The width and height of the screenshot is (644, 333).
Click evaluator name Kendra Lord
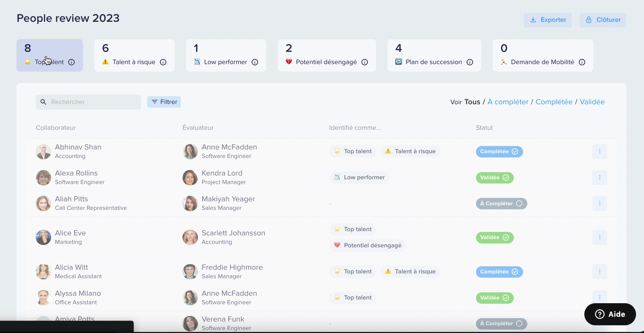tap(222, 173)
